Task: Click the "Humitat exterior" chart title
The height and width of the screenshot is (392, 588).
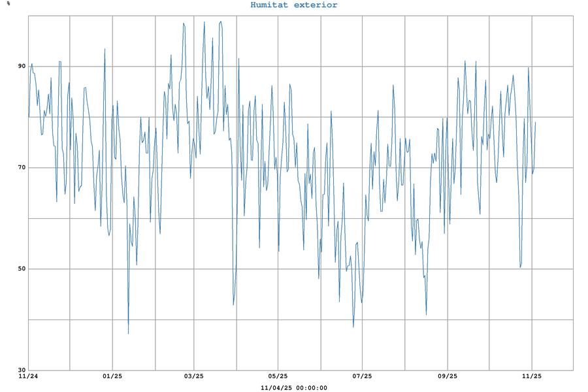Action: (x=294, y=5)
